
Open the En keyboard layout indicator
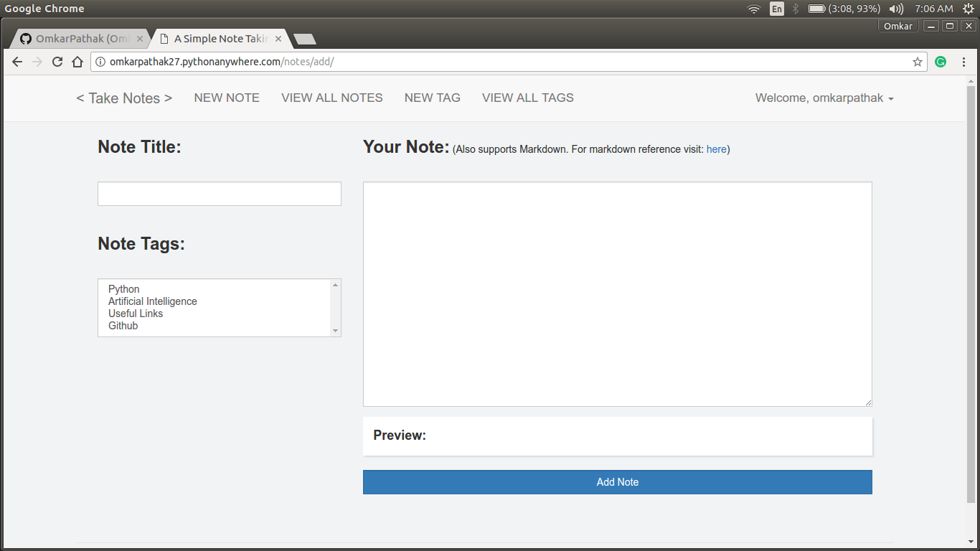tap(777, 9)
